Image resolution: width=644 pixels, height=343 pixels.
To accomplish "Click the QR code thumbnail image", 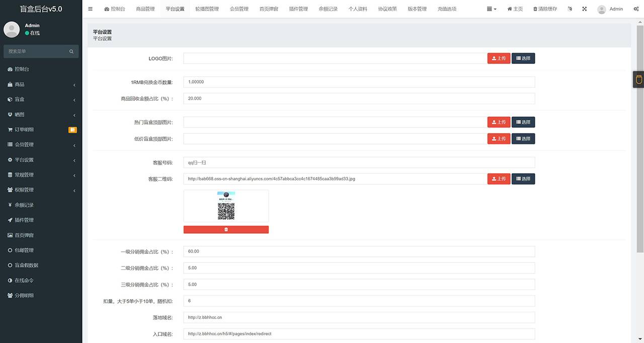I will coord(226,205).
